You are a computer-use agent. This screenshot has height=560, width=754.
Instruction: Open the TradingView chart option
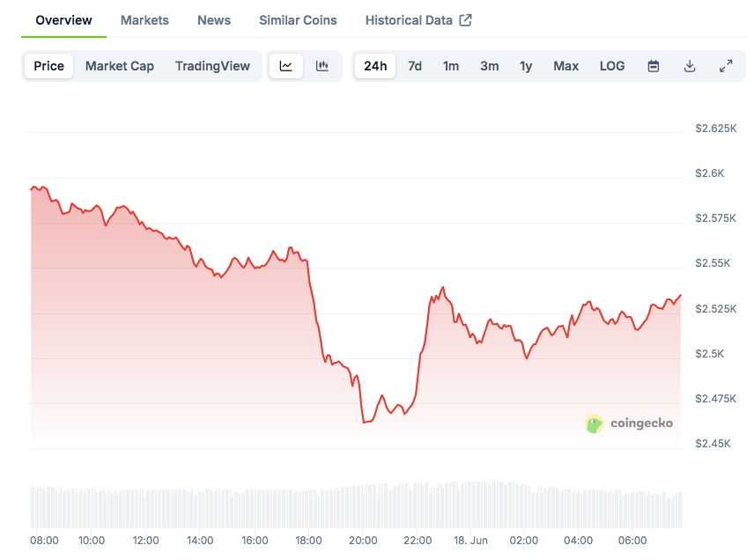[x=212, y=66]
